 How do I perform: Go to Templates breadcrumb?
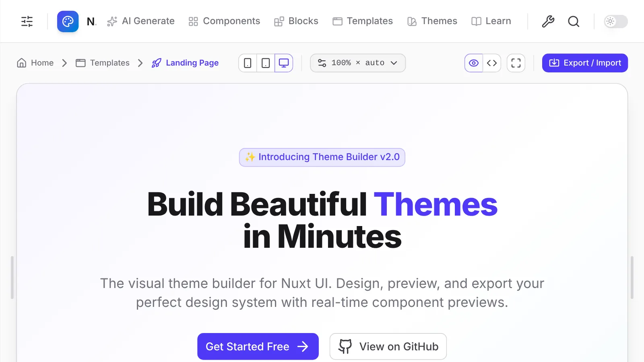point(103,63)
